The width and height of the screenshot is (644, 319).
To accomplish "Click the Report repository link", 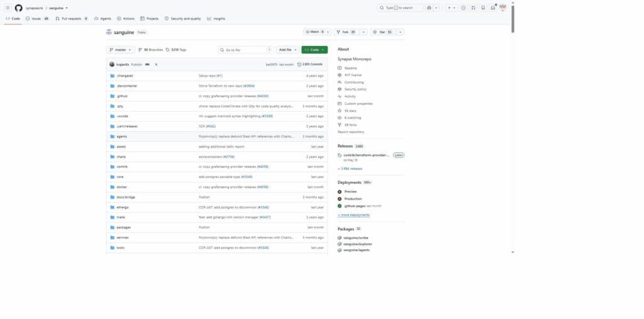I will 351,132.
